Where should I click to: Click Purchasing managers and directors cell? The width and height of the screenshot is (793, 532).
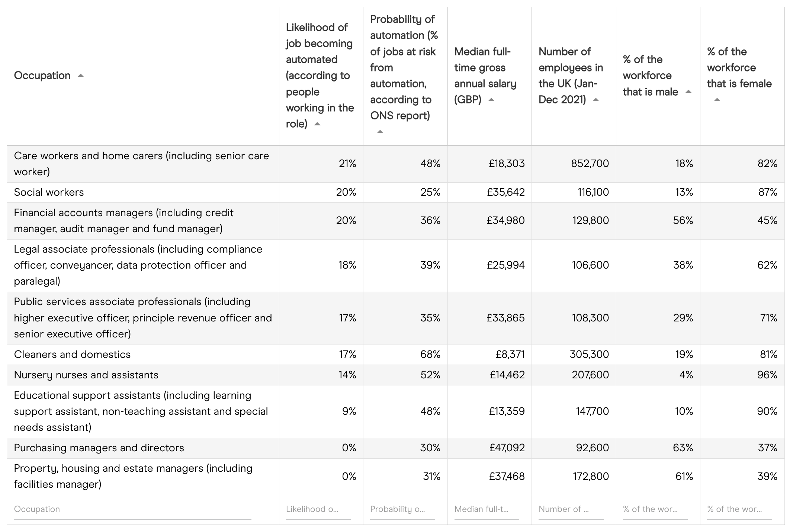(99, 448)
